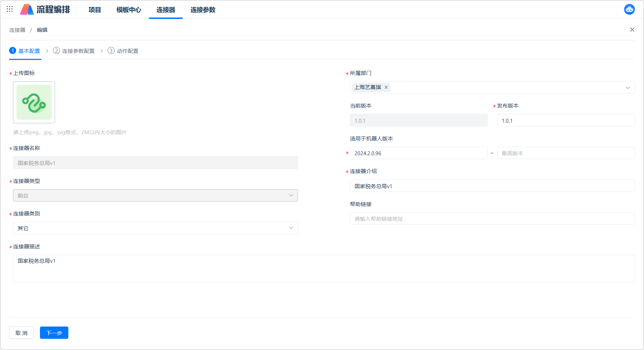This screenshot has height=350, width=644.
Task: Click the 最高版本 input field
Action: click(x=565, y=153)
